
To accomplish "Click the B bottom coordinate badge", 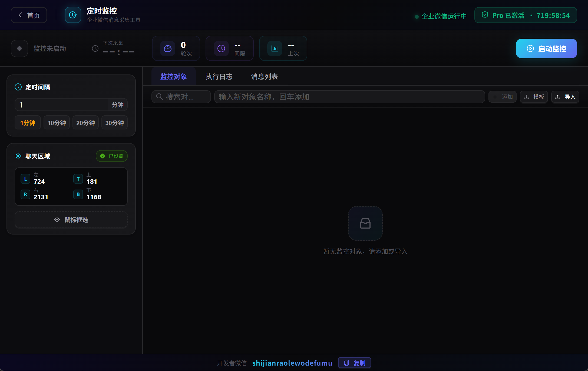I will point(78,194).
